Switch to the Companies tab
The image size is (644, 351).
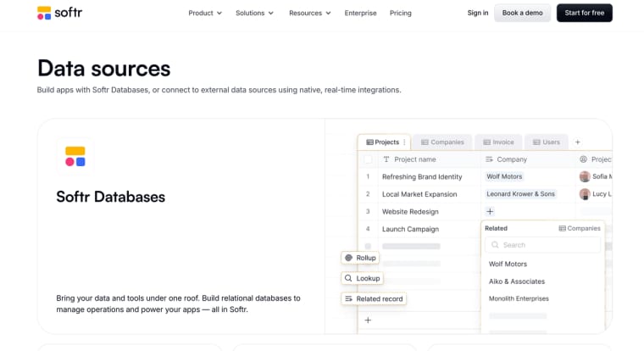442,142
